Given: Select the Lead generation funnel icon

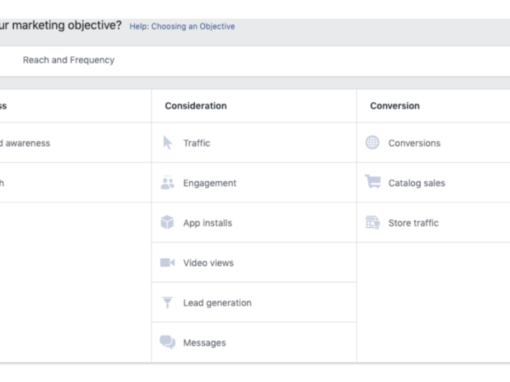Looking at the screenshot, I should coord(167,302).
